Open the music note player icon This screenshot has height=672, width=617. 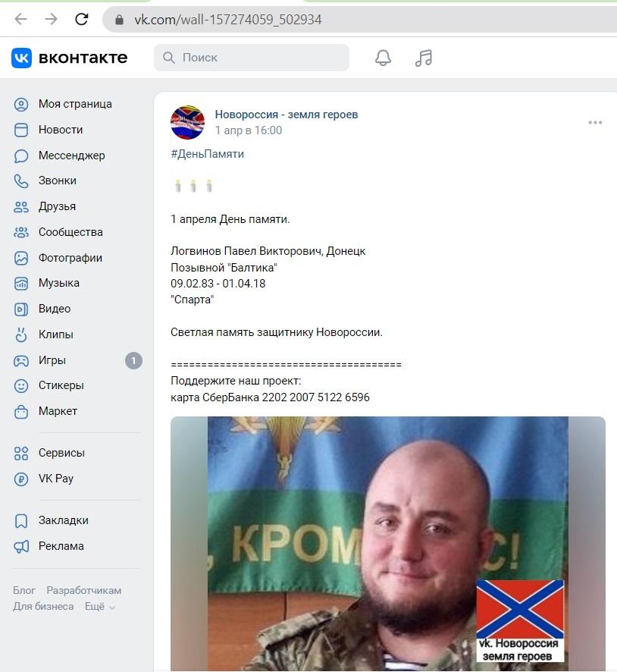click(x=424, y=58)
